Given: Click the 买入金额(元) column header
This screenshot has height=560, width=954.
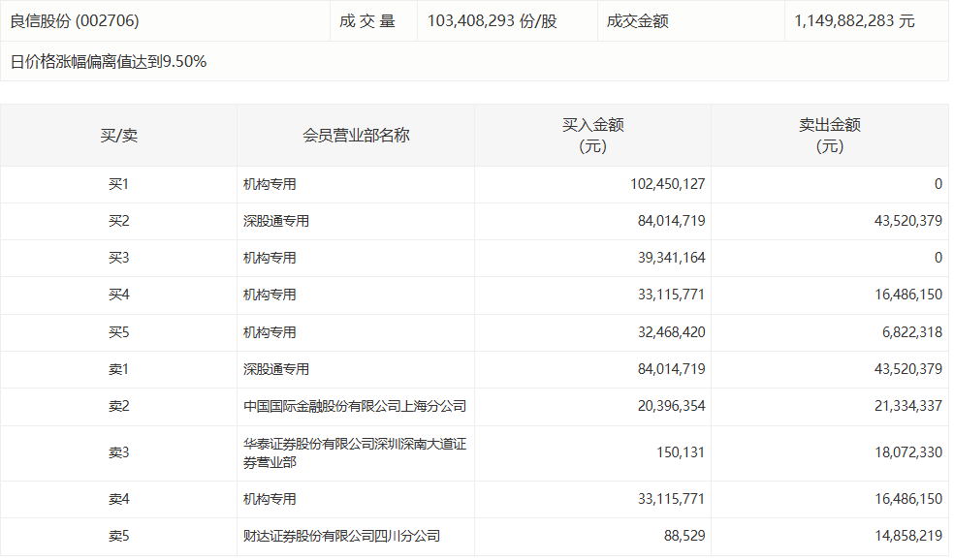Looking at the screenshot, I should click(592, 136).
